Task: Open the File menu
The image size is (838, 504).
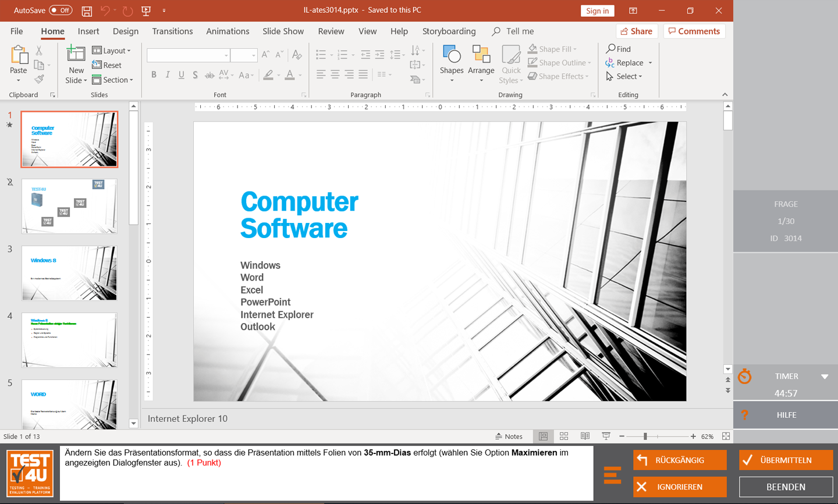Action: pyautogui.click(x=17, y=31)
